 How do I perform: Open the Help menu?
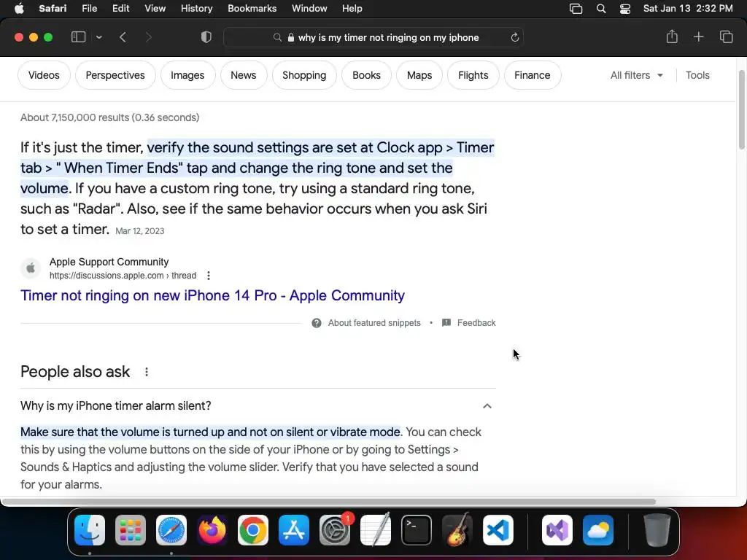[352, 9]
